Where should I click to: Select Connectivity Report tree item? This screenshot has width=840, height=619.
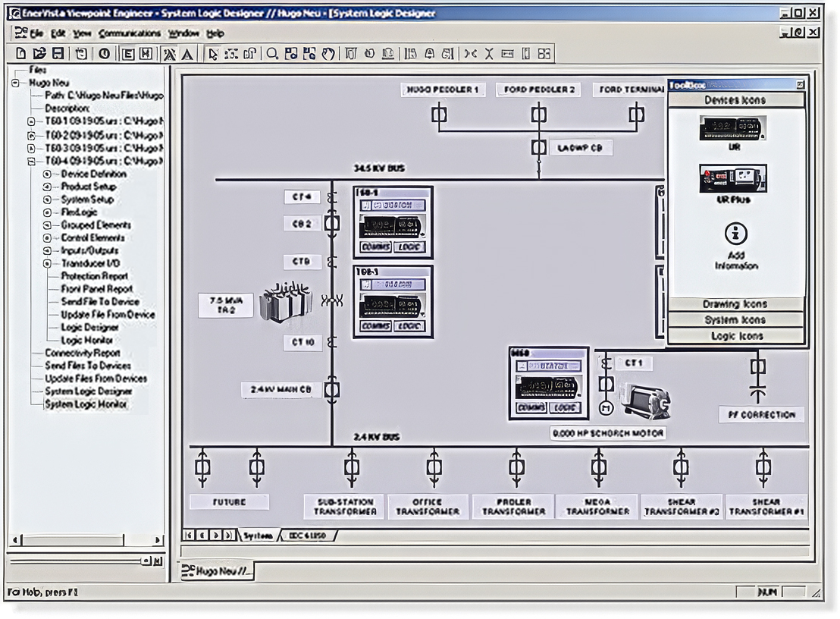click(83, 353)
